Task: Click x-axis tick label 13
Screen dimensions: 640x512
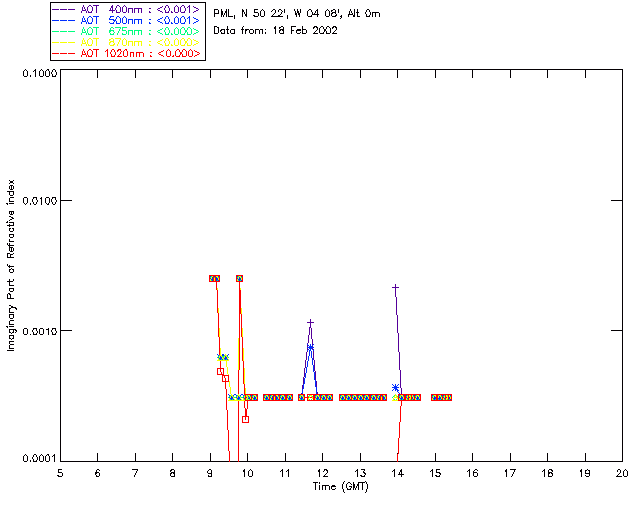Action: pos(360,473)
